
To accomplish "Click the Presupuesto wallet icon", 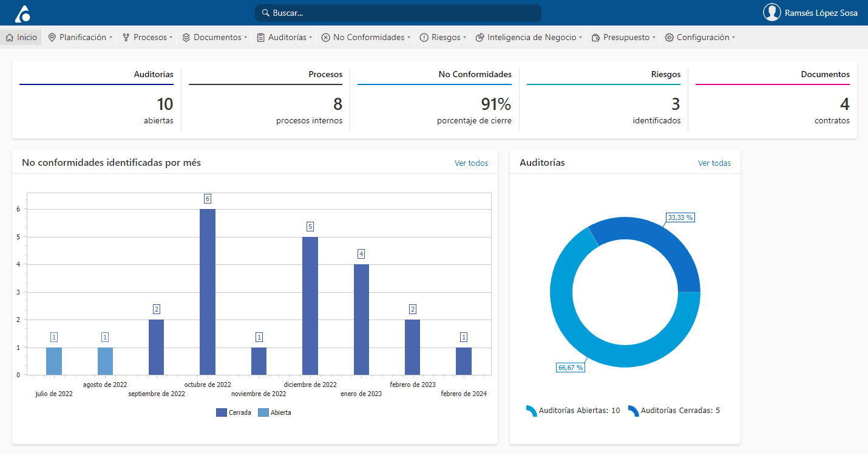I will pyautogui.click(x=596, y=38).
